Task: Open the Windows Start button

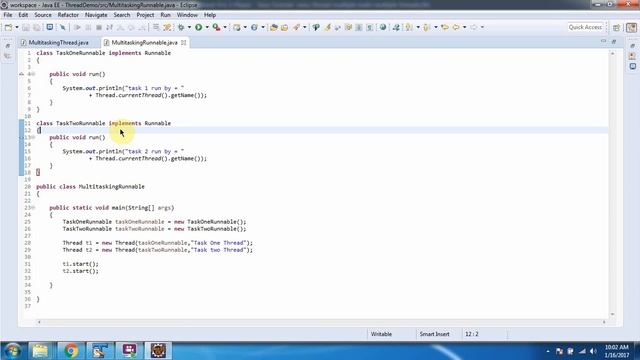Action: [12, 351]
